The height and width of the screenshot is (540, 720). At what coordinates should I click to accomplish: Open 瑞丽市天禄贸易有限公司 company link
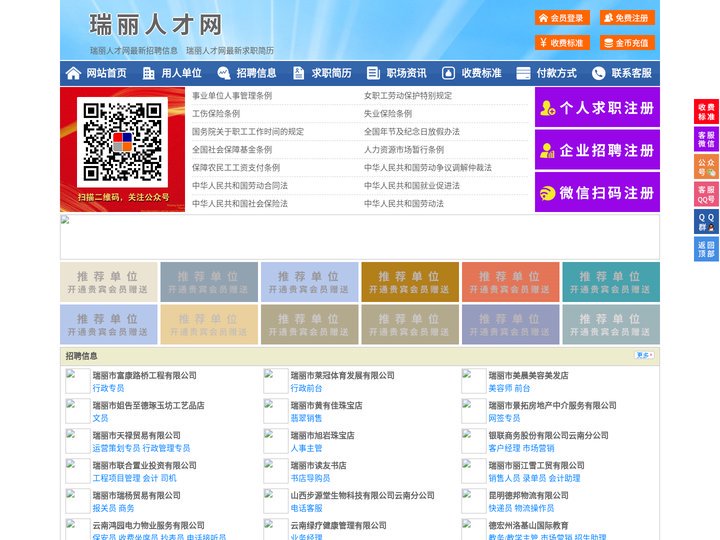[136, 435]
